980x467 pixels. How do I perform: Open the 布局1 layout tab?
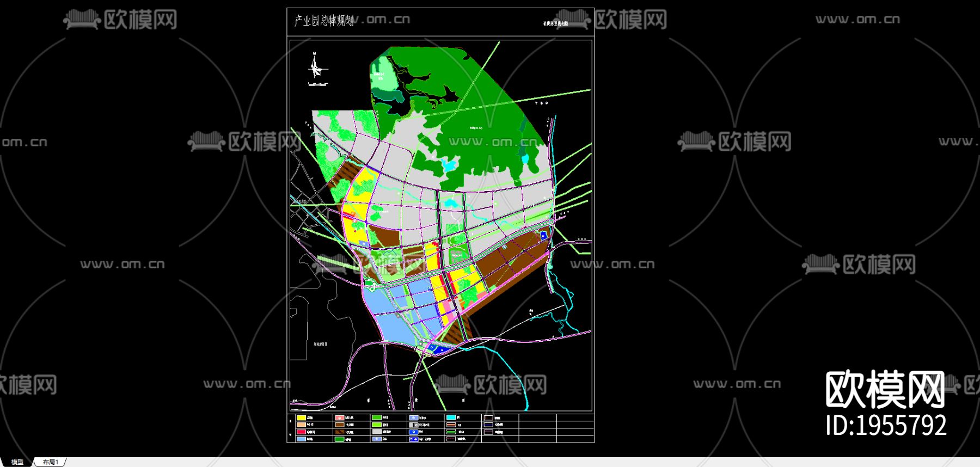click(51, 462)
